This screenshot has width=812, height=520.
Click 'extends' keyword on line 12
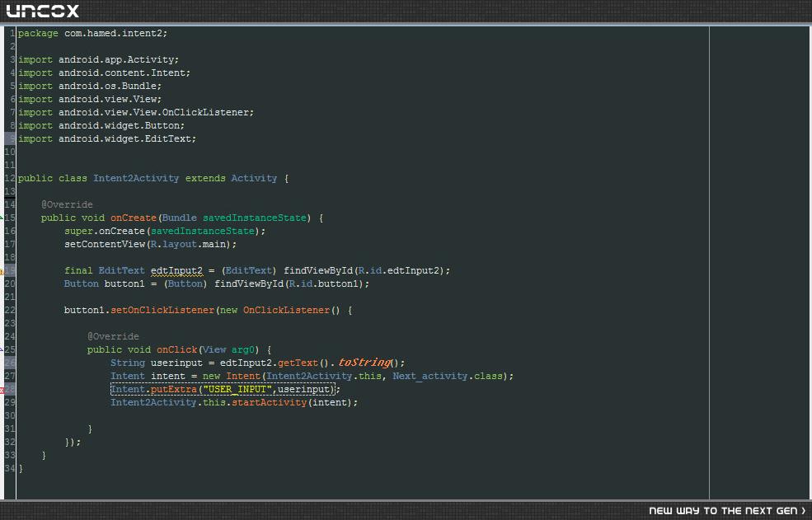tap(205, 178)
